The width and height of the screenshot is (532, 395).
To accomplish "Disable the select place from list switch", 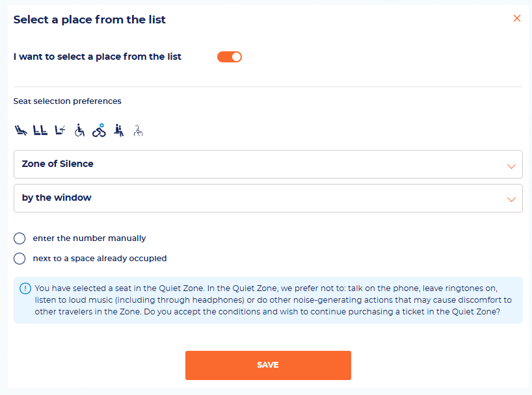I will pyautogui.click(x=230, y=57).
